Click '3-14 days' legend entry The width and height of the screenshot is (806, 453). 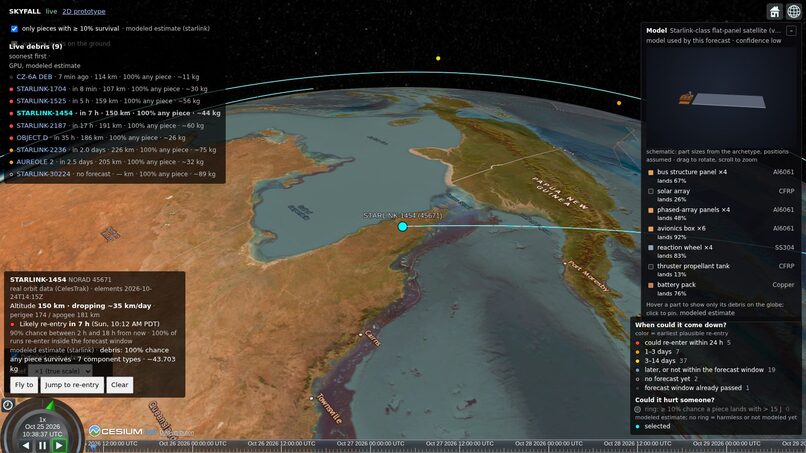661,361
